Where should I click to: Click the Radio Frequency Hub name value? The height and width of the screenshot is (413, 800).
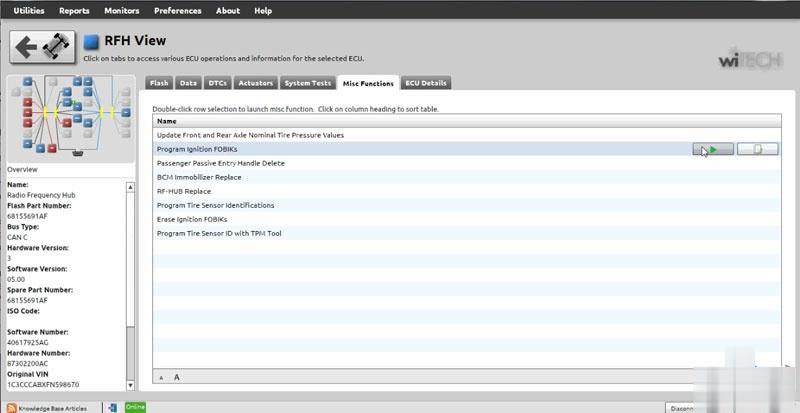coord(41,195)
